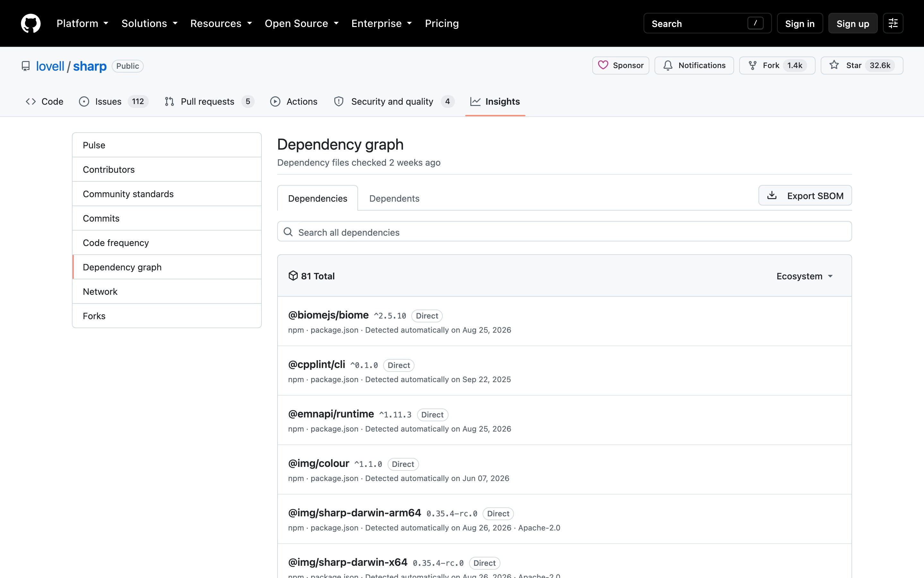Open the @biomejs/biome dependency
This screenshot has width=924, height=578.
click(328, 315)
